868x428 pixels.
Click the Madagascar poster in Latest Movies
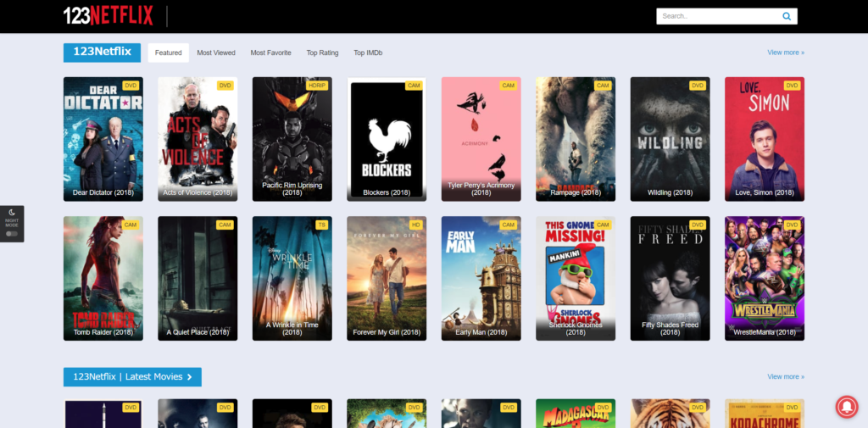tap(576, 414)
